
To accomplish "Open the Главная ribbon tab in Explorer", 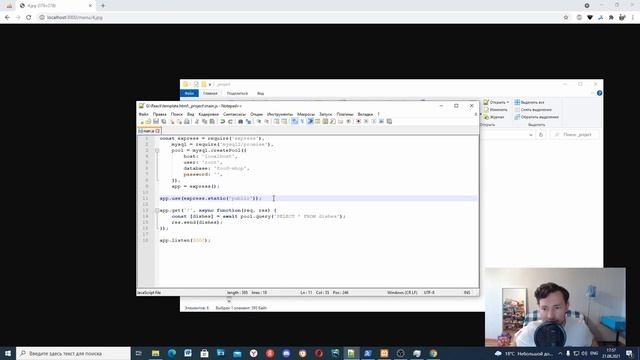I will 210,93.
